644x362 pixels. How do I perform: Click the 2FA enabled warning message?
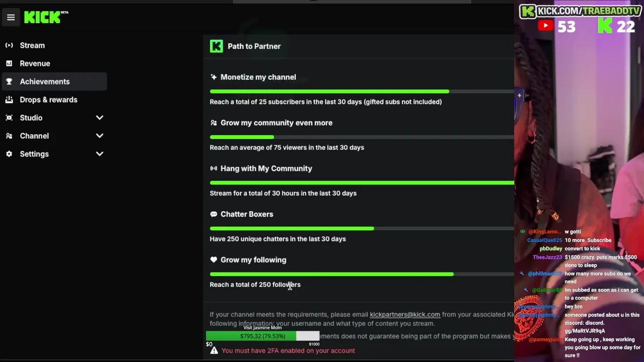(x=288, y=350)
